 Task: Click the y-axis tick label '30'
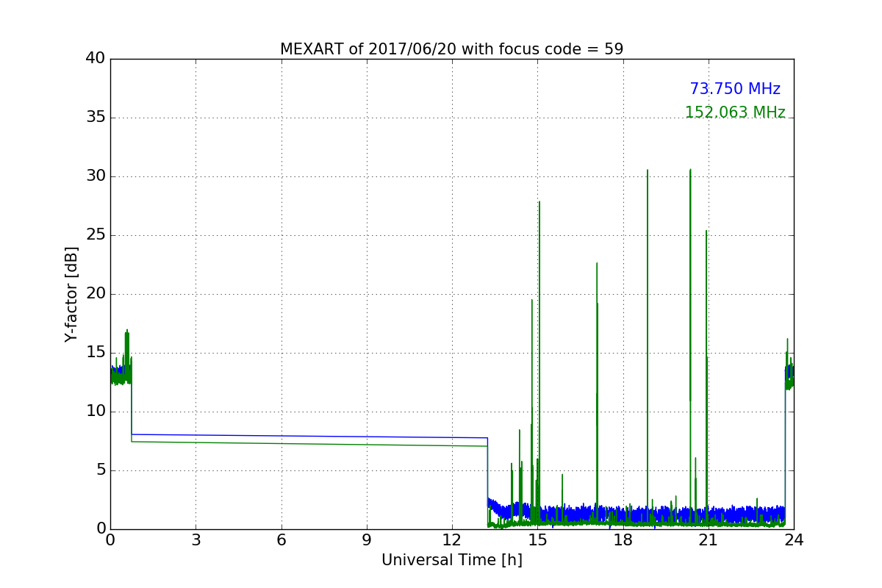pyautogui.click(x=96, y=176)
